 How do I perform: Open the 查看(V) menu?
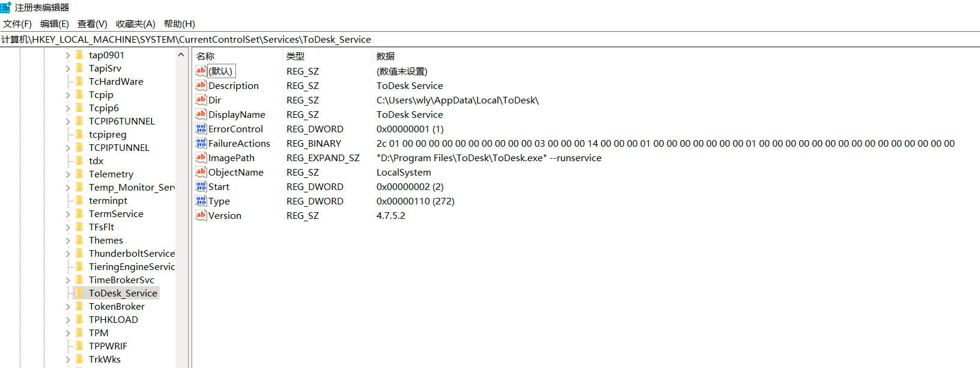[x=92, y=24]
